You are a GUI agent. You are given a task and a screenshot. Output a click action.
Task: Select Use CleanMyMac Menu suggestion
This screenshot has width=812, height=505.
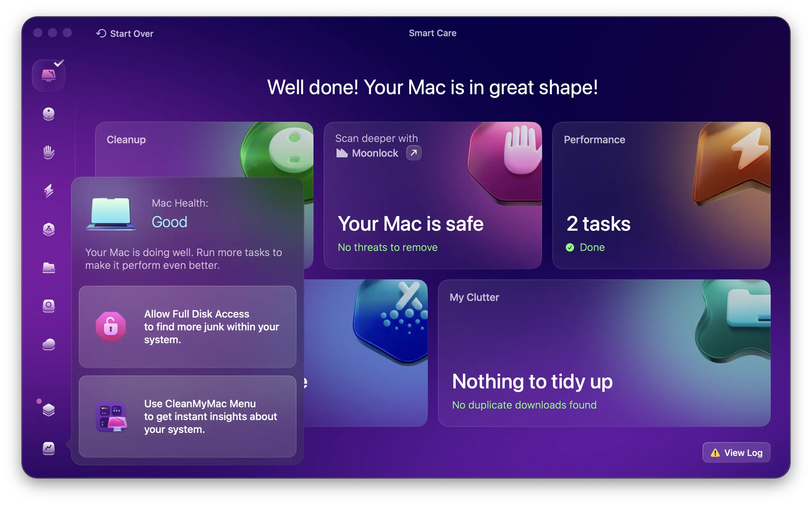(188, 417)
